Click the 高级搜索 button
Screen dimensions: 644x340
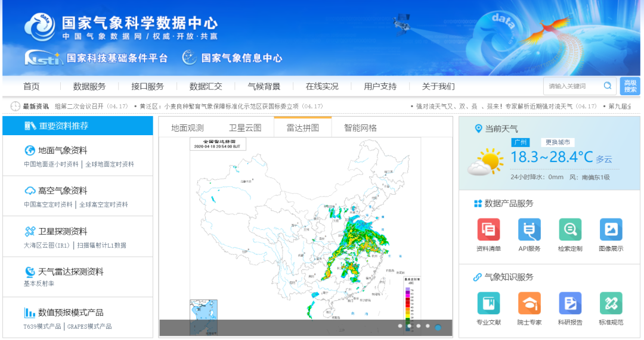tap(630, 86)
